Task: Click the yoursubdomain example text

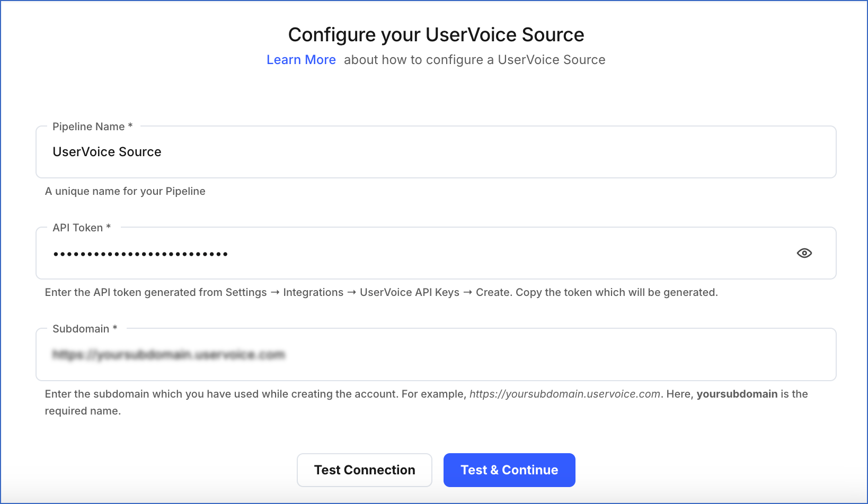Action: coord(737,394)
